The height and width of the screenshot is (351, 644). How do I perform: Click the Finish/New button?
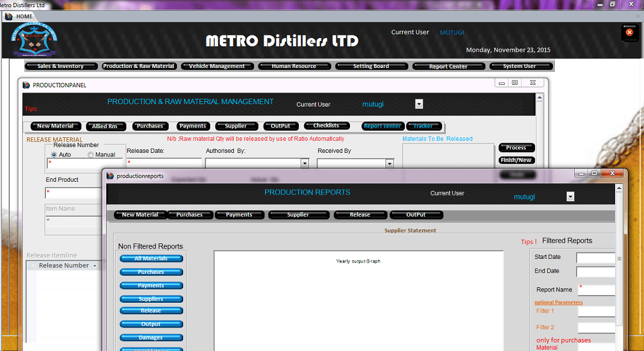point(516,160)
